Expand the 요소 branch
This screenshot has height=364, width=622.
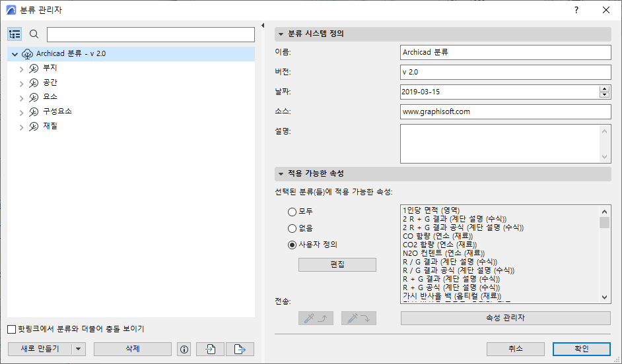22,98
